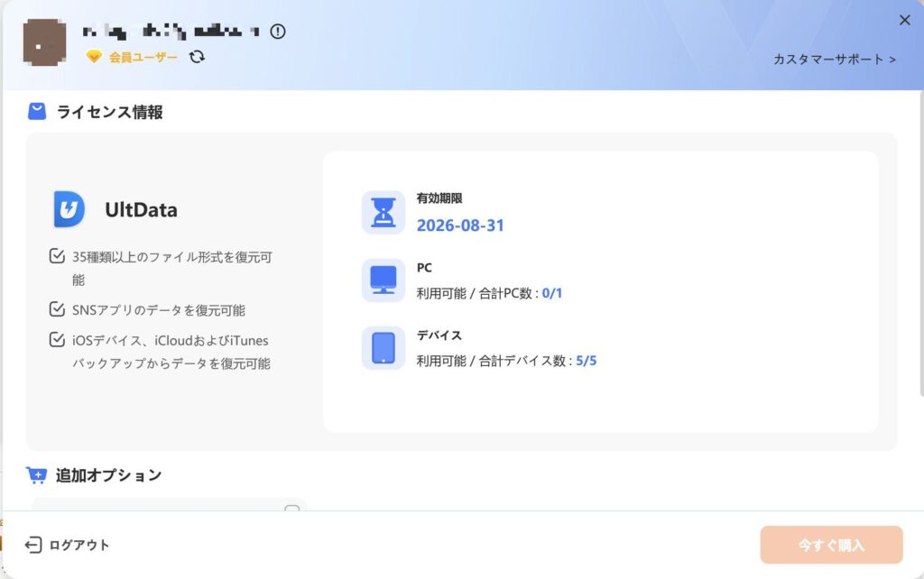
Task: Click ログアウト label
Action: coord(79,545)
